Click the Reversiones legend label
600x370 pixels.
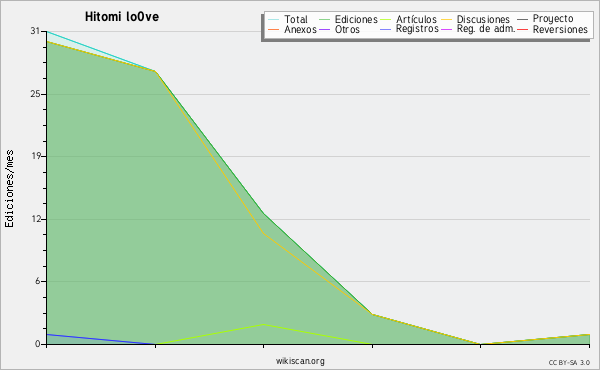tap(560, 29)
